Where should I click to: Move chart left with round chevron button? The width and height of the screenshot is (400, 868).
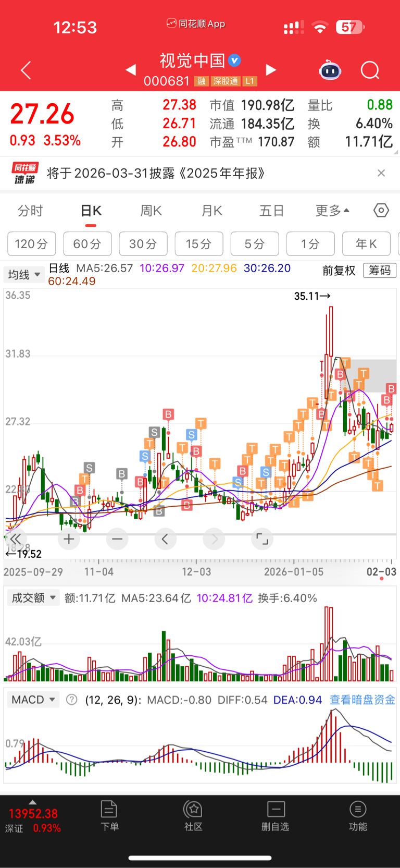pyautogui.click(x=165, y=539)
